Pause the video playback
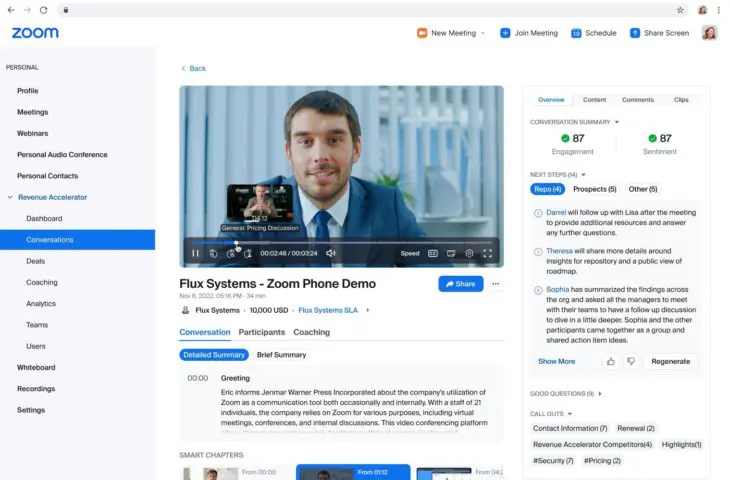The image size is (730, 480). click(195, 254)
